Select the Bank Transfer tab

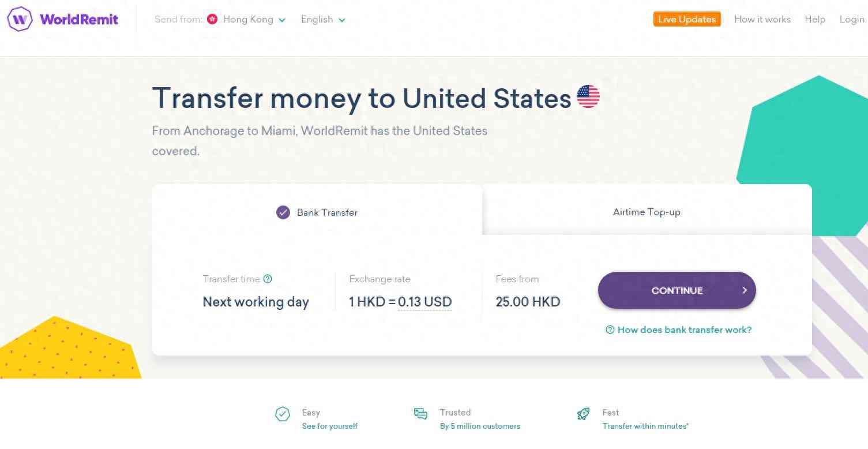point(327,212)
